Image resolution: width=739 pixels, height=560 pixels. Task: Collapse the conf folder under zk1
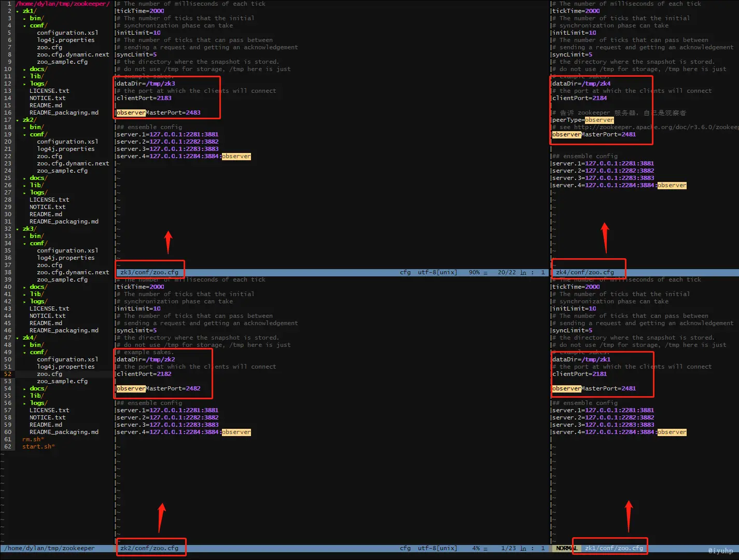point(37,25)
